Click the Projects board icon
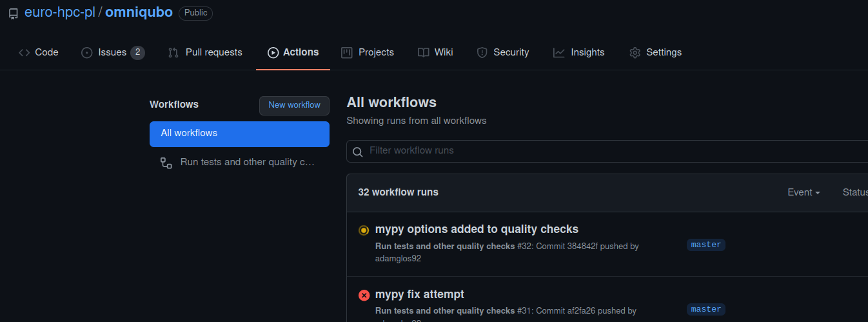This screenshot has height=322, width=868. point(347,53)
